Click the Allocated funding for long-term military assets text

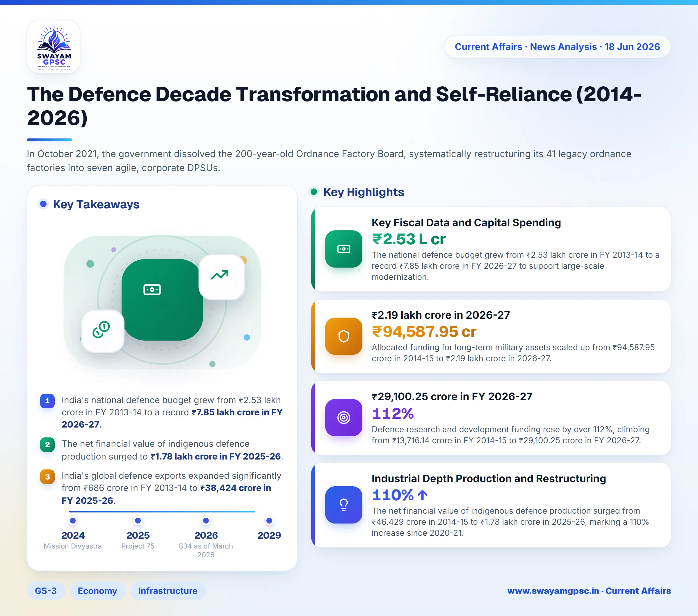(x=513, y=353)
